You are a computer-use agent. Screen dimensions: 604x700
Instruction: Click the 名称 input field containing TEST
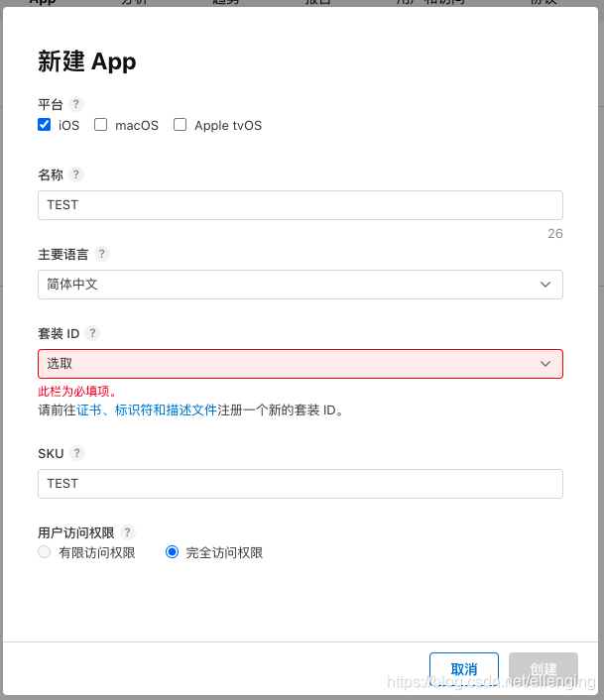pyautogui.click(x=300, y=205)
